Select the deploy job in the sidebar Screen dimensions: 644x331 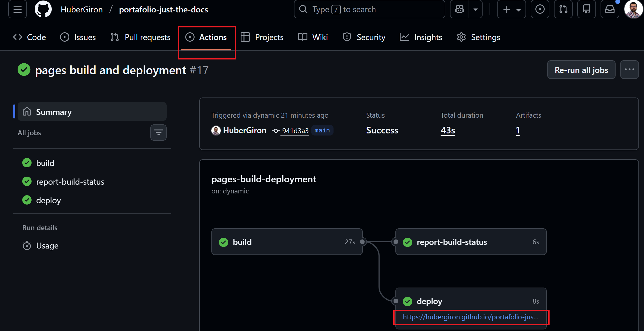48,200
